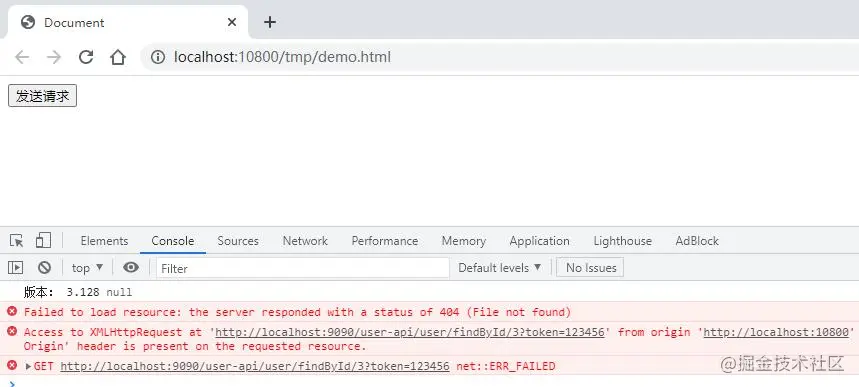
Task: Open the Default levels dropdown
Action: point(500,268)
